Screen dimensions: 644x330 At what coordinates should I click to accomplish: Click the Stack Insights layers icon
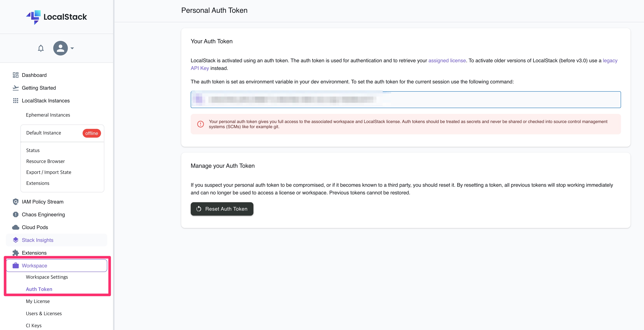coord(15,240)
